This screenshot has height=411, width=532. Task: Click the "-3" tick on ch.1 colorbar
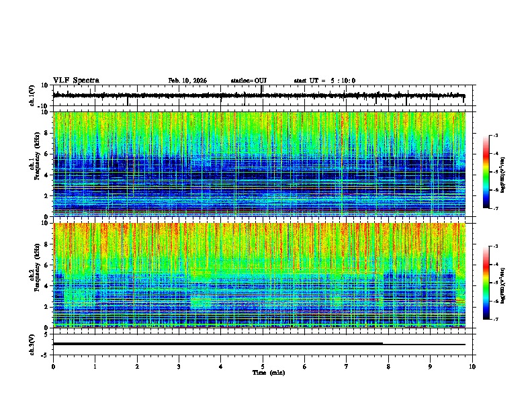495,136
